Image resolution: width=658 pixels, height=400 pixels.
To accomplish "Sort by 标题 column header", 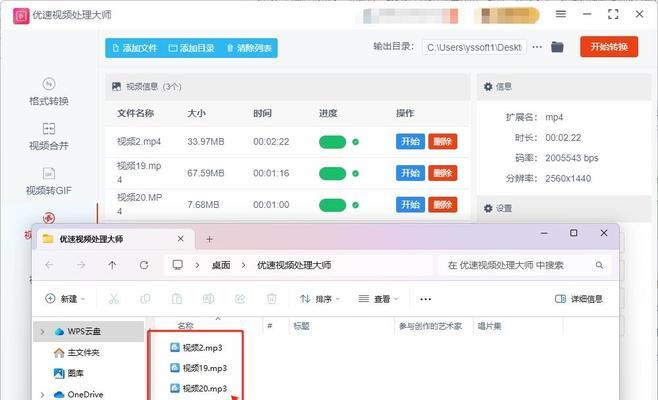I will 301,326.
